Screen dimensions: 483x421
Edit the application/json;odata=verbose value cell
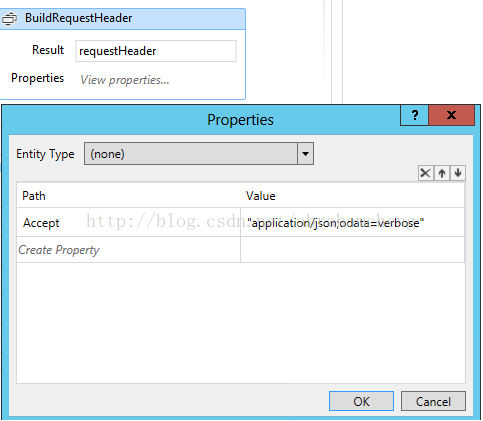click(352, 223)
